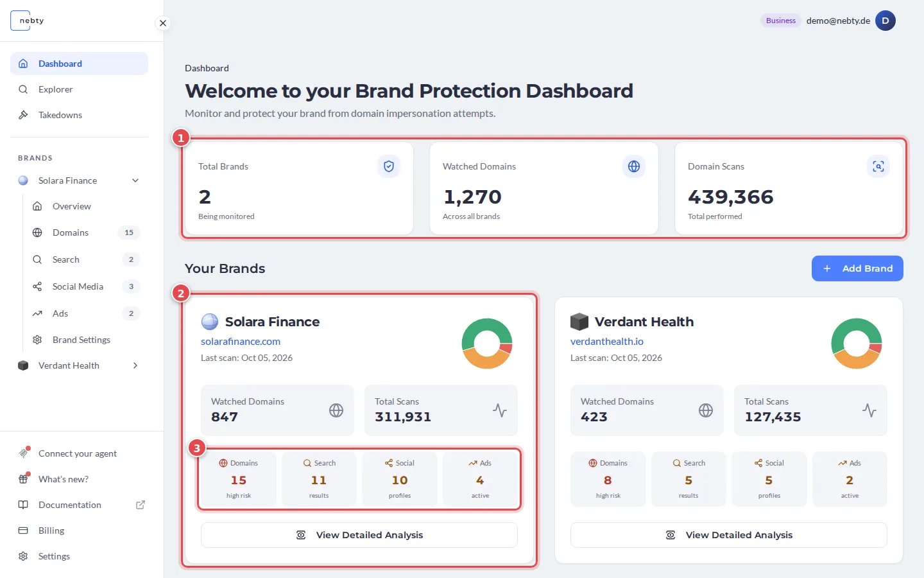Click the Solara Finance donut chart
Image resolution: width=924 pixels, height=578 pixels.
(x=487, y=344)
